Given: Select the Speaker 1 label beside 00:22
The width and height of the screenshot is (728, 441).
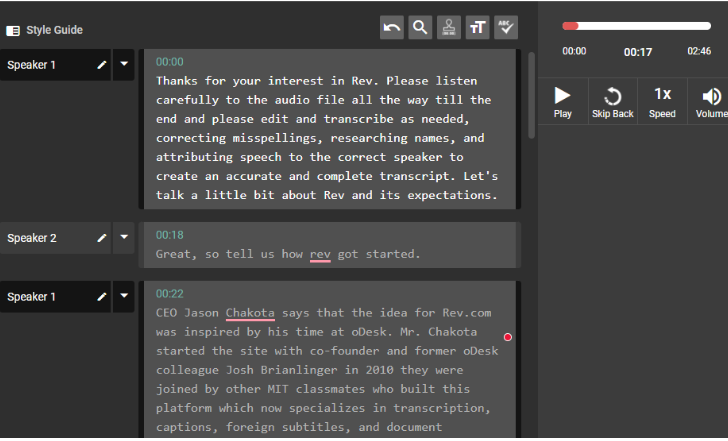Looking at the screenshot, I should click(31, 297).
